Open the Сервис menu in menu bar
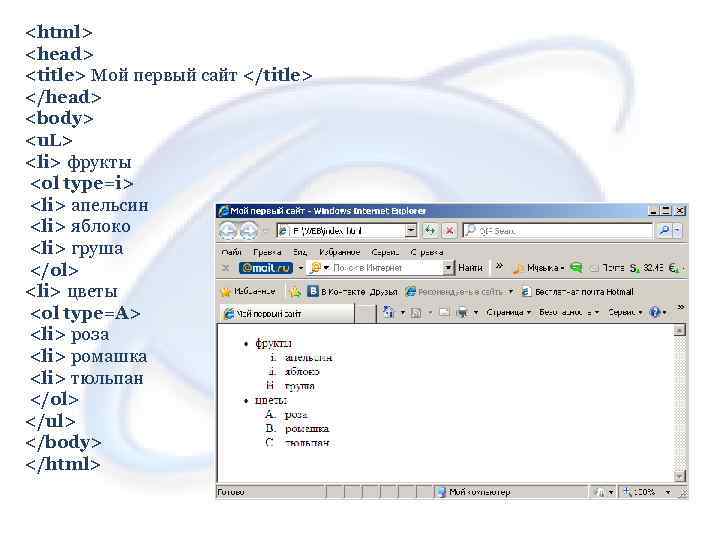720x540 pixels. pos(385,252)
